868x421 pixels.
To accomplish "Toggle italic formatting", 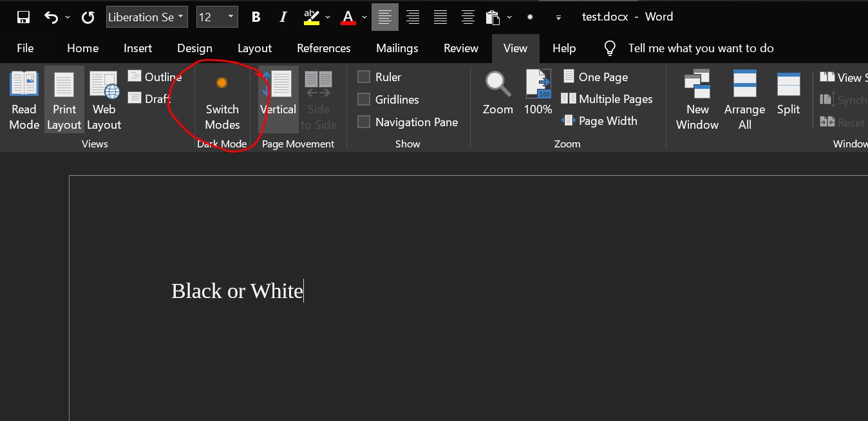I will (283, 17).
